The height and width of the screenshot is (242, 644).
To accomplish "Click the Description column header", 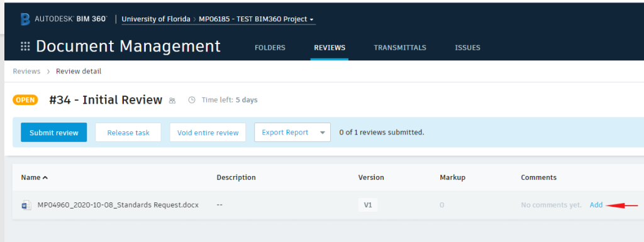I will [236, 178].
